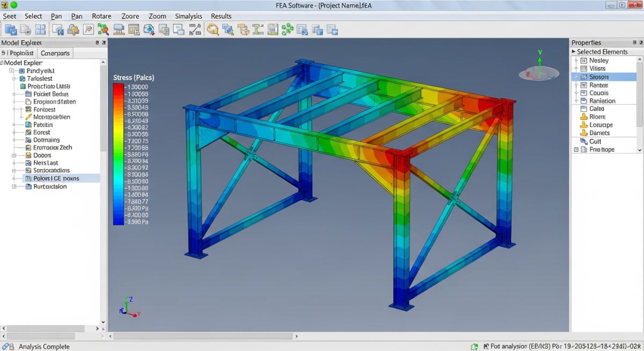
Task: Select the red search model icon in the toolbar
Action: [x=104, y=30]
